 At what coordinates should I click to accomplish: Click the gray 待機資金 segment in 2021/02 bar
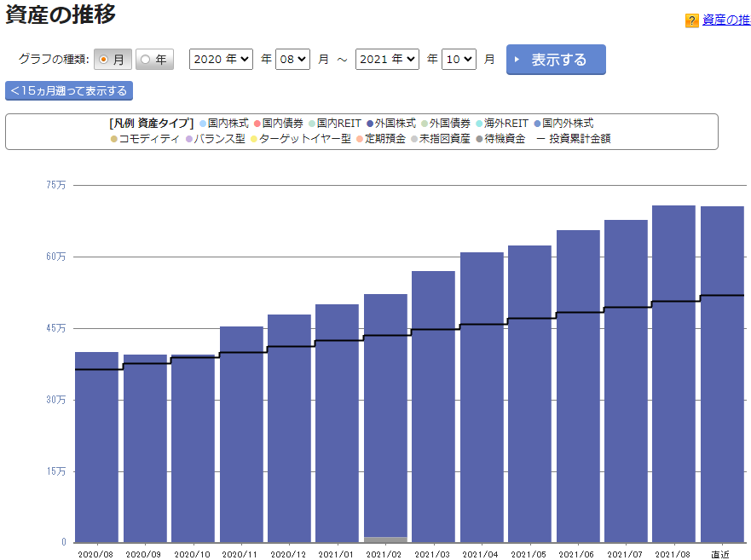click(x=385, y=540)
